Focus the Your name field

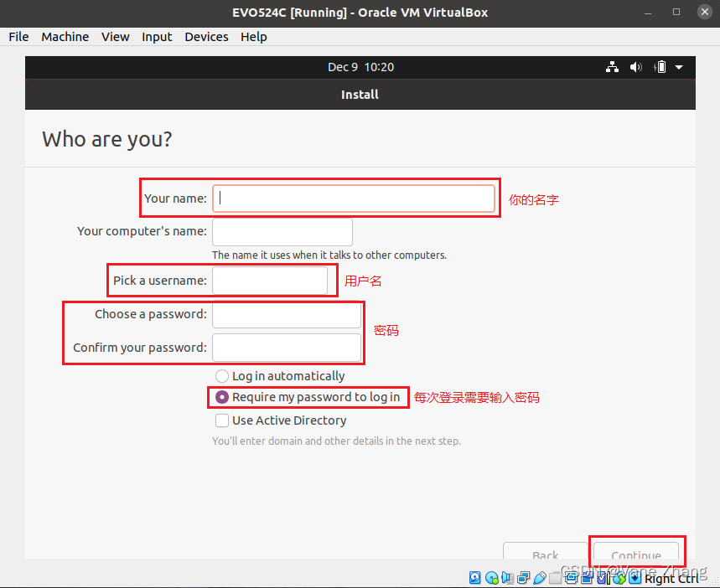point(354,199)
